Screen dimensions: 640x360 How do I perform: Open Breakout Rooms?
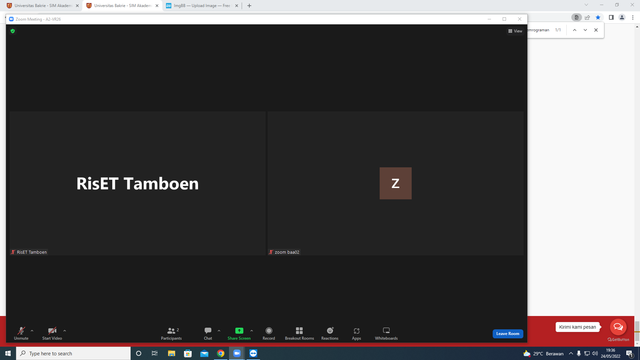pos(299,333)
